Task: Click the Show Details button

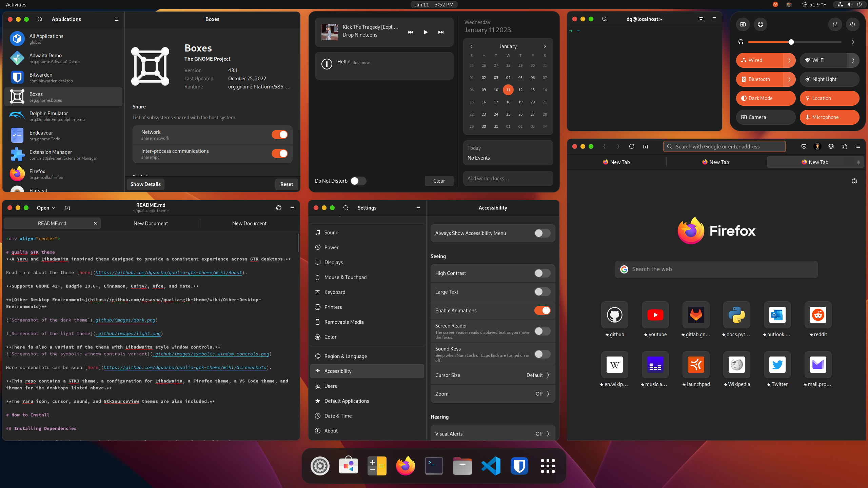Action: click(145, 184)
